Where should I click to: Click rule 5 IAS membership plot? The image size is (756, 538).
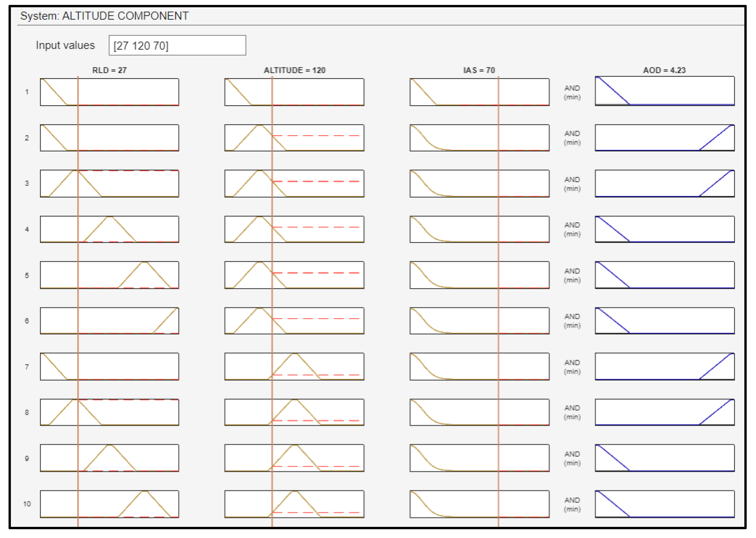coord(479,275)
